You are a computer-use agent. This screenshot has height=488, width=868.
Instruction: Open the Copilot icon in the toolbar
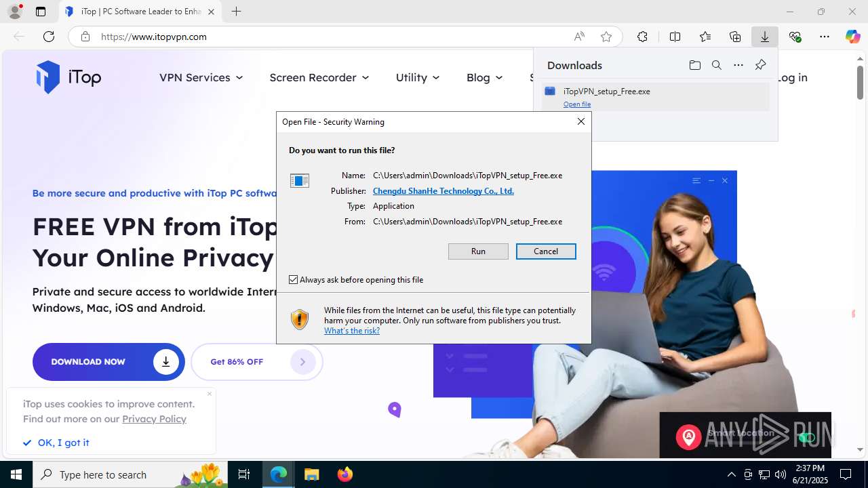pyautogui.click(x=852, y=37)
